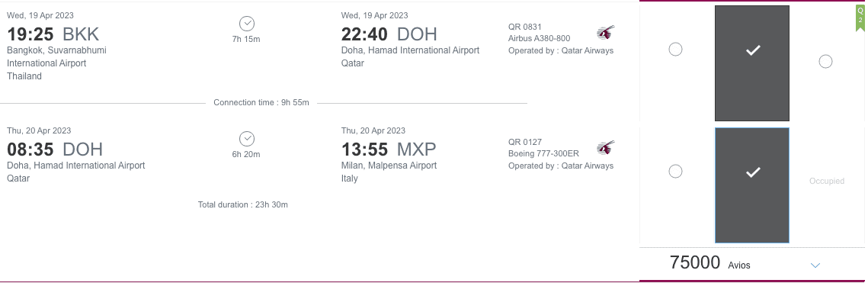868x283 pixels.
Task: Click the checkmark in the BKK–DOH selected cell
Action: [x=753, y=50]
